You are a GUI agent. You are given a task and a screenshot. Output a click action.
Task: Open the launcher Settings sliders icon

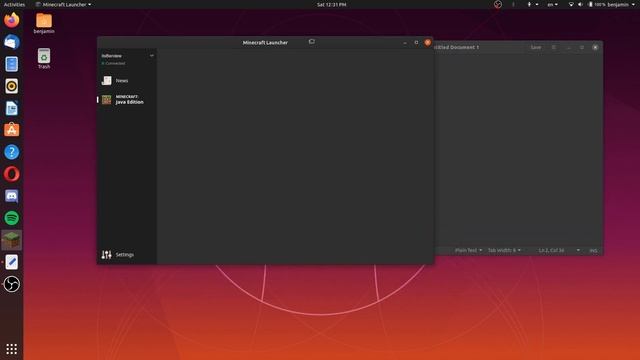107,255
